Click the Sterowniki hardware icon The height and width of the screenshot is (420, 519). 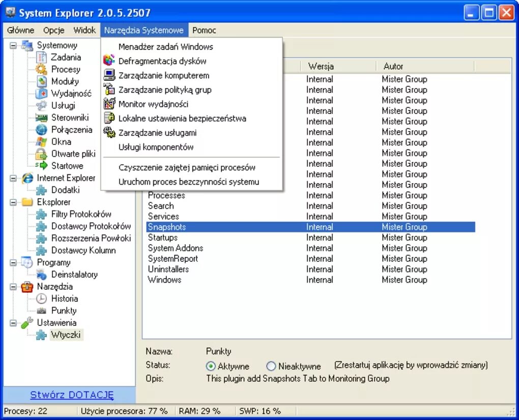(41, 118)
